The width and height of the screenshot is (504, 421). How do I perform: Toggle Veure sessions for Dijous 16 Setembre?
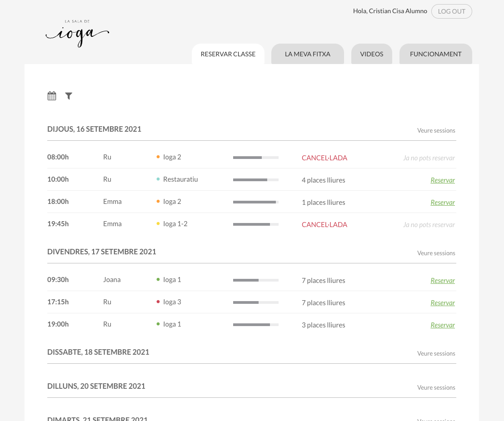(x=436, y=130)
